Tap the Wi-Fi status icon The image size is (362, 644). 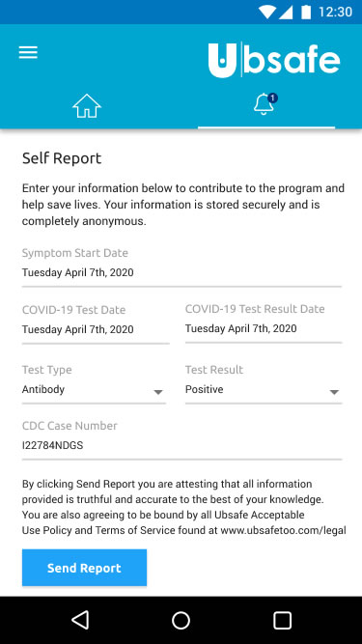266,12
